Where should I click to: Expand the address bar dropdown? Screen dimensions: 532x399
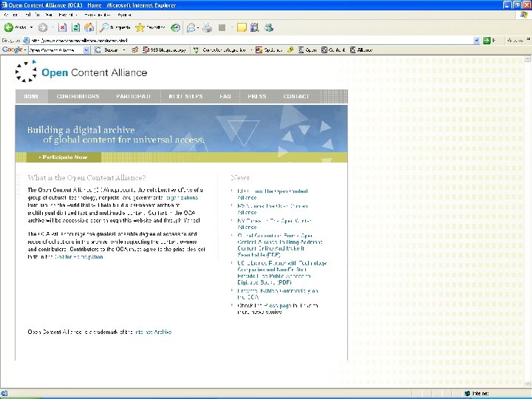477,41
